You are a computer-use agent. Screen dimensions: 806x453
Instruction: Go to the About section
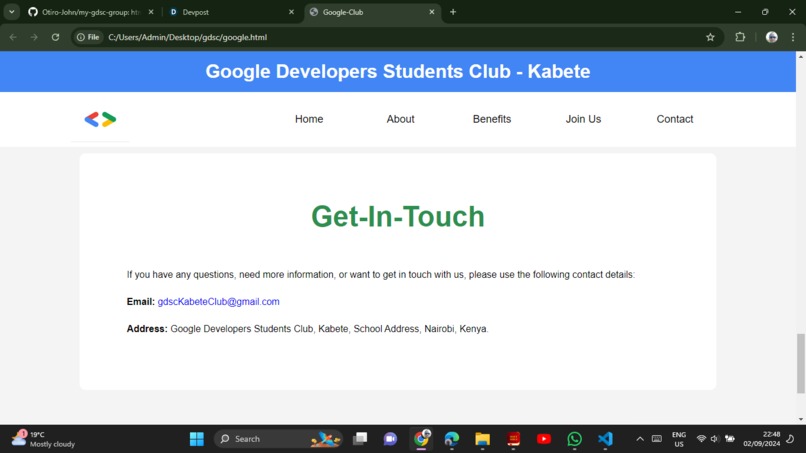400,119
